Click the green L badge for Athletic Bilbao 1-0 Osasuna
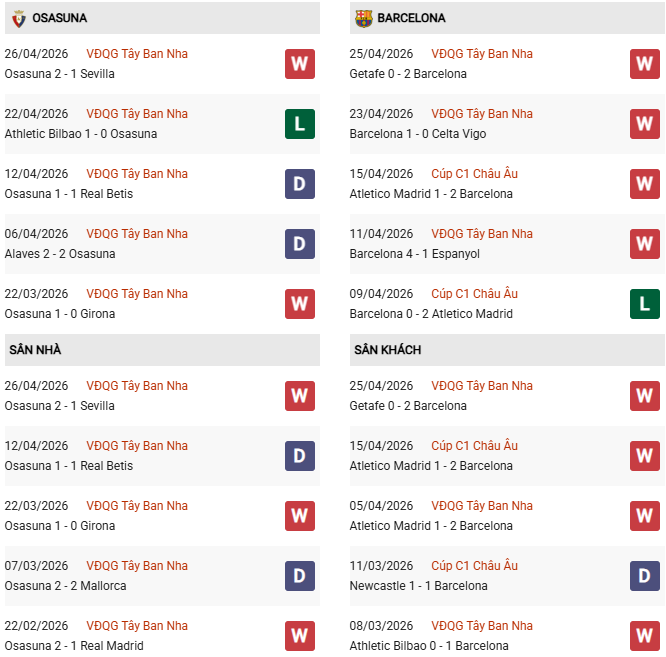The width and height of the screenshot is (666, 657). 300,124
